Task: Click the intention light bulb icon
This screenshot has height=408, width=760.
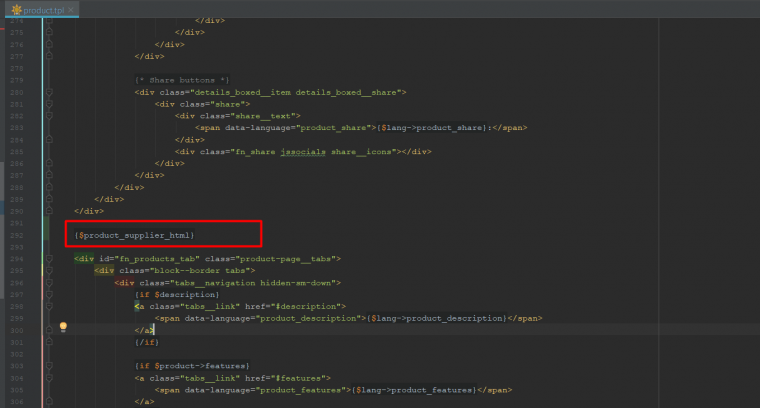Action: [63, 326]
